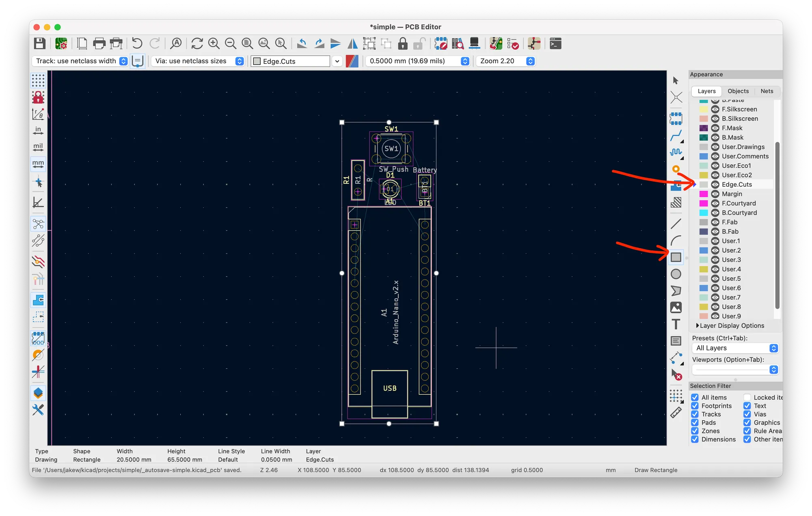Switch units to millimeters
Screen dimensions: 812x516
pyautogui.click(x=38, y=163)
